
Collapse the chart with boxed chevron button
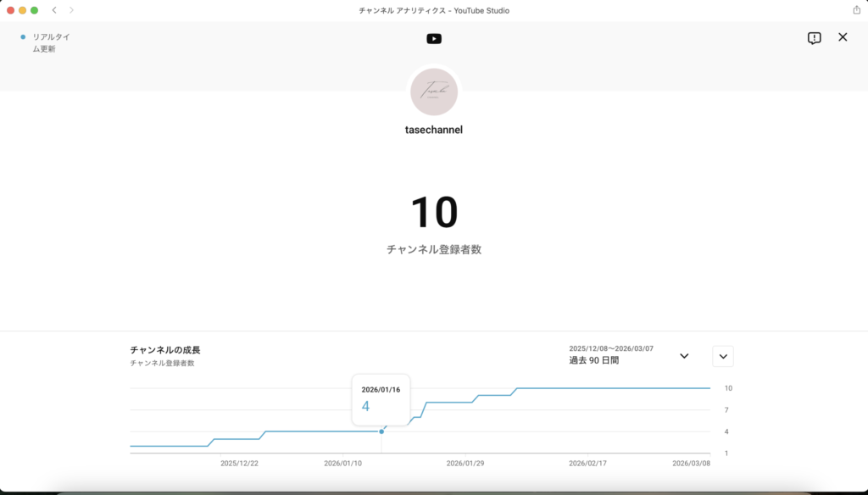[x=723, y=356]
